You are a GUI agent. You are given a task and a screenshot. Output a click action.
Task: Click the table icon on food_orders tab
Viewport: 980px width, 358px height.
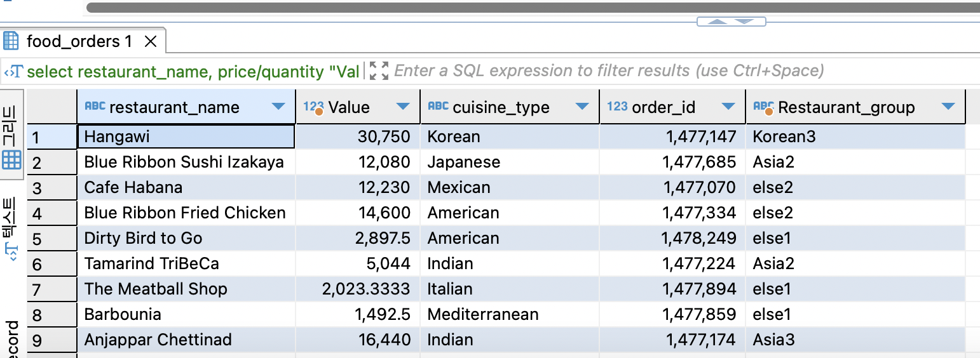pos(11,42)
